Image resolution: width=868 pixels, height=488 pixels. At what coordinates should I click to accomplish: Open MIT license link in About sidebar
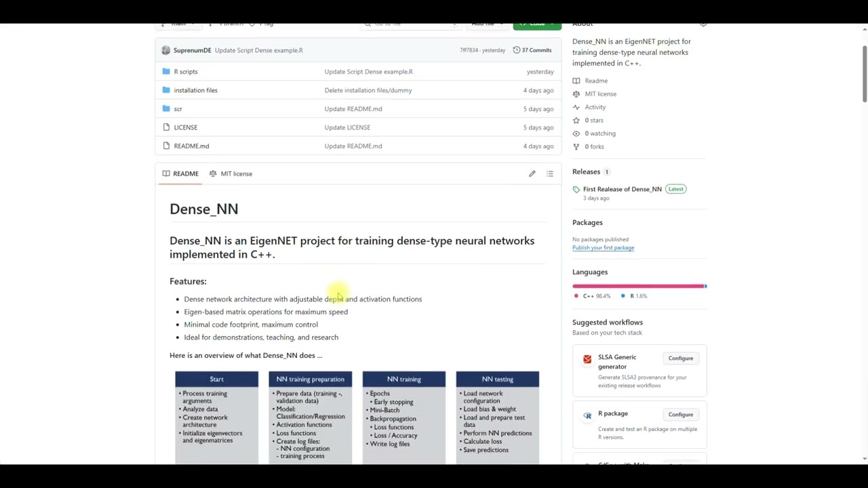click(601, 94)
